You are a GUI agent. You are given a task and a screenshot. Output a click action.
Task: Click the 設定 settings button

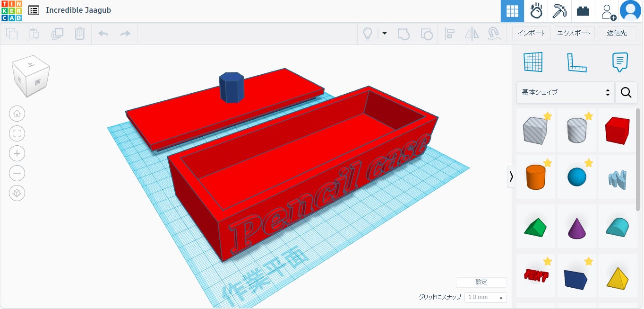click(x=481, y=282)
